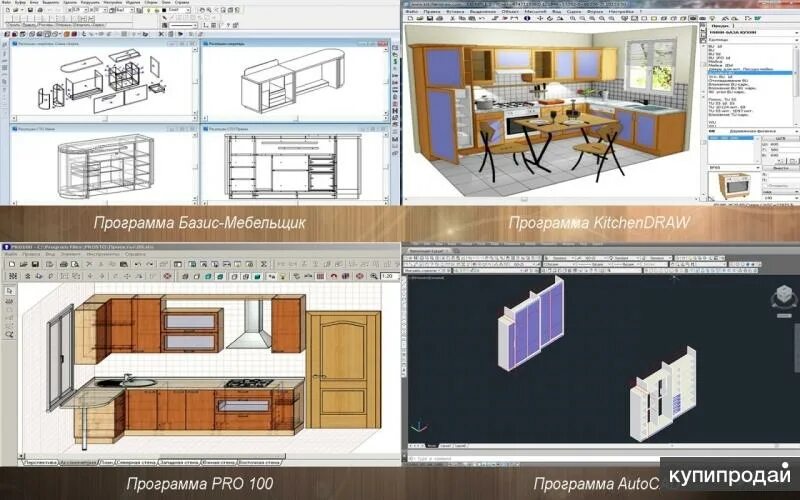Switch to Перспектива tab in PRO100
Image resolution: width=800 pixels, height=500 pixels.
(x=41, y=462)
